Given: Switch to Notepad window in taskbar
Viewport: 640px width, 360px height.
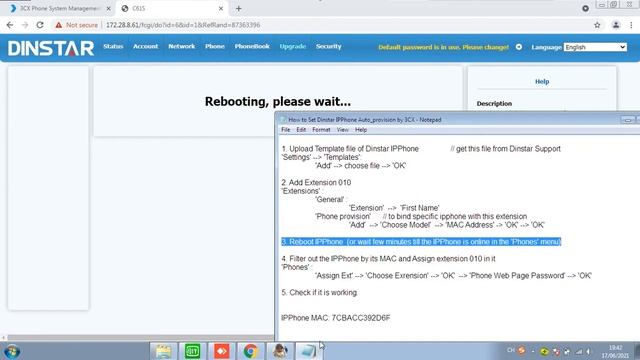Looking at the screenshot, I should click(309, 351).
